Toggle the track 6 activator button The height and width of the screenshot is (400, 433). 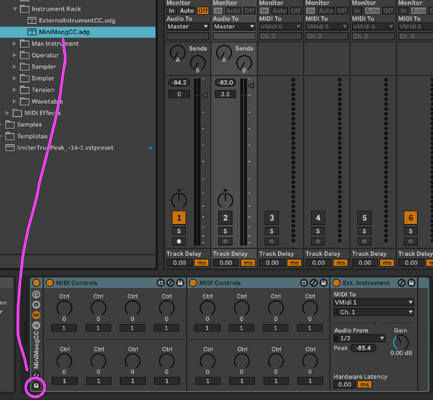[x=411, y=218]
